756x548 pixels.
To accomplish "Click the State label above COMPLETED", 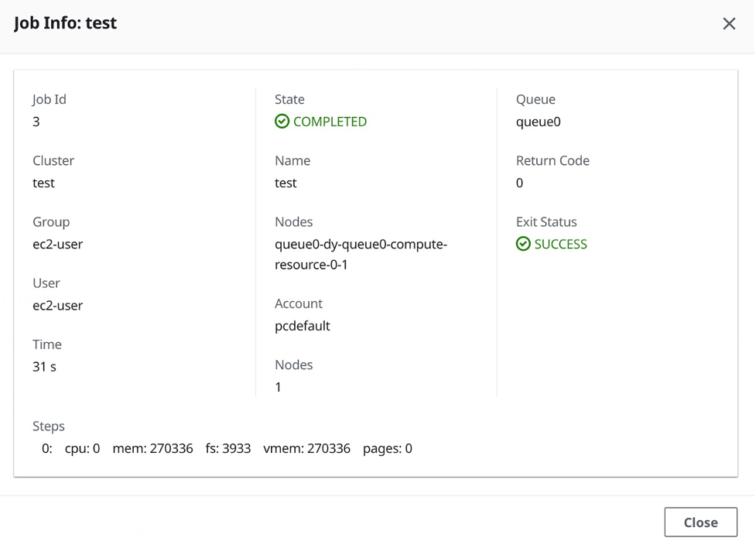I will click(x=289, y=99).
